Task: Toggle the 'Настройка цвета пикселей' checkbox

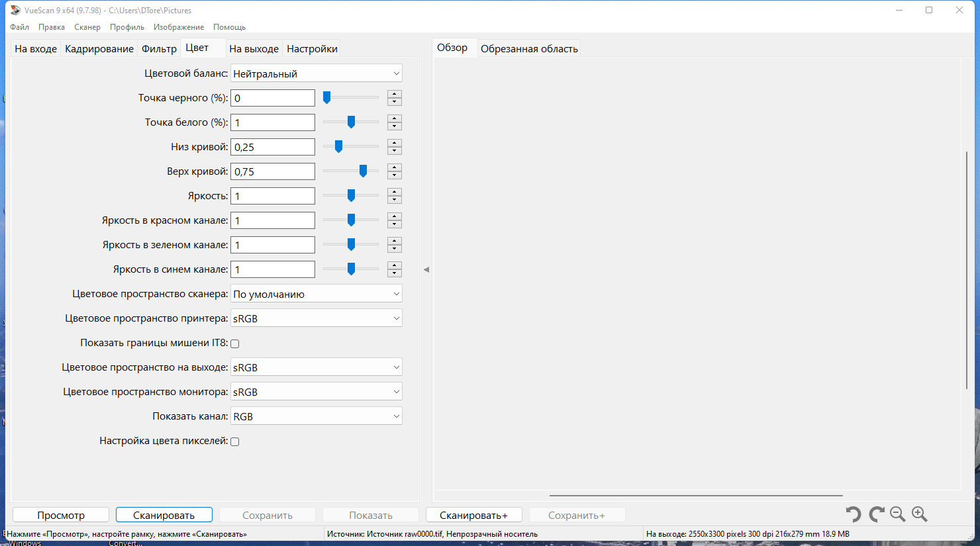Action: point(234,441)
